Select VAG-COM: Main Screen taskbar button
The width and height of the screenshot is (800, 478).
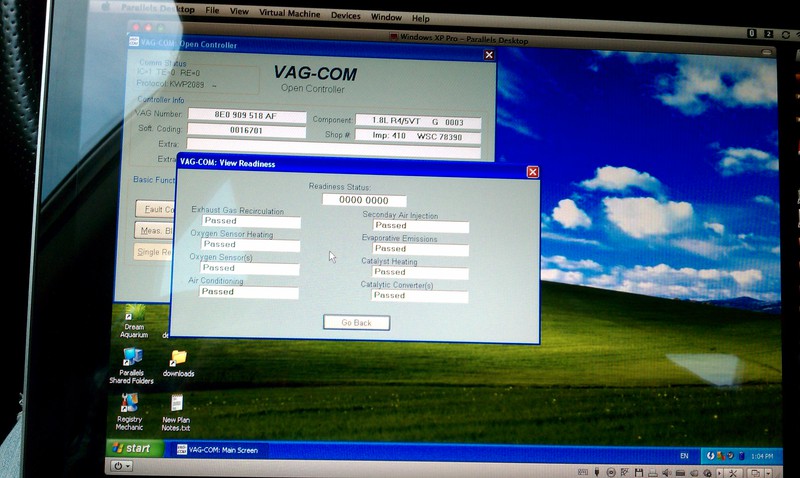click(x=218, y=450)
